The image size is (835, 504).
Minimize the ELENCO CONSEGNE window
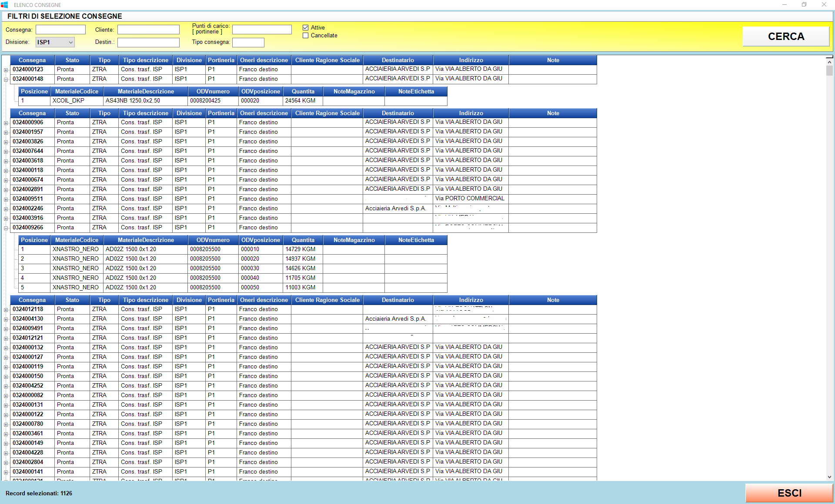(785, 5)
